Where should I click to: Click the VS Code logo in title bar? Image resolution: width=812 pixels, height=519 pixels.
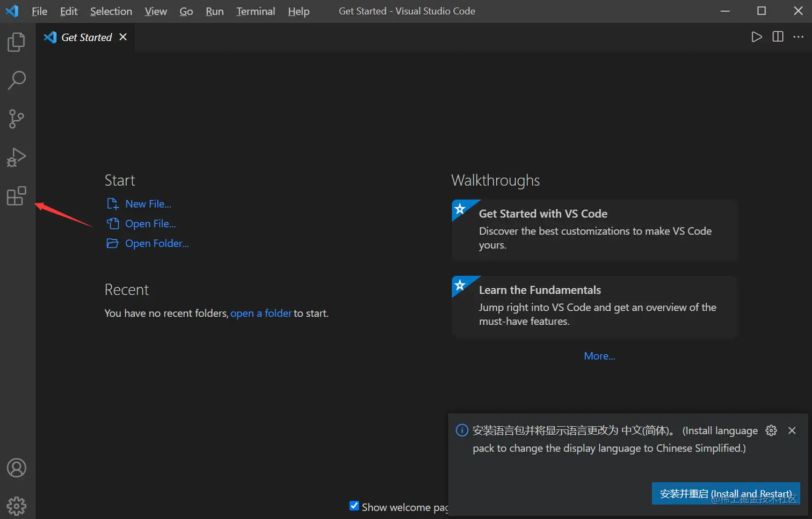coord(12,11)
